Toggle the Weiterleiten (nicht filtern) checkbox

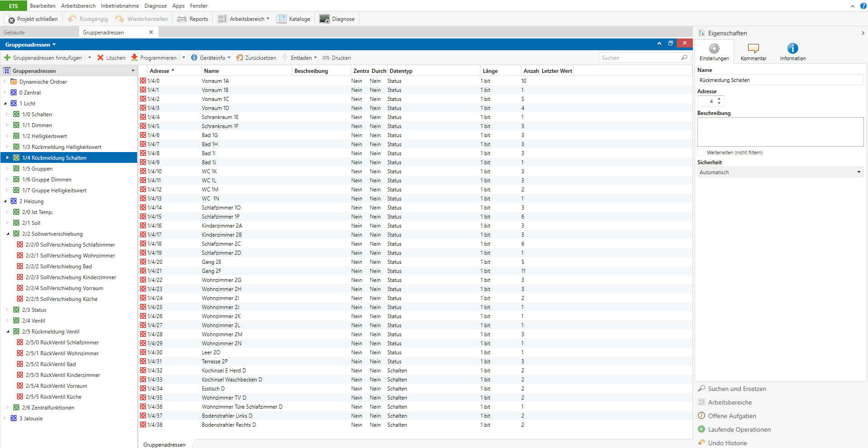point(701,153)
